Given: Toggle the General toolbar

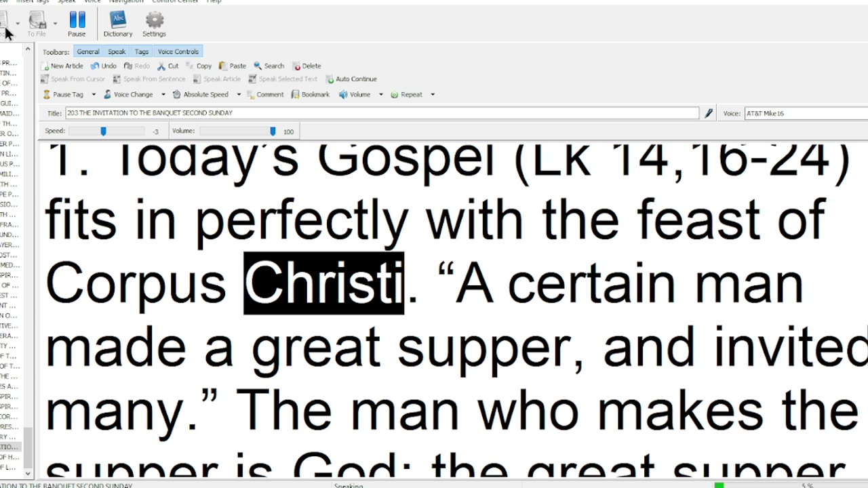Looking at the screenshot, I should (87, 52).
